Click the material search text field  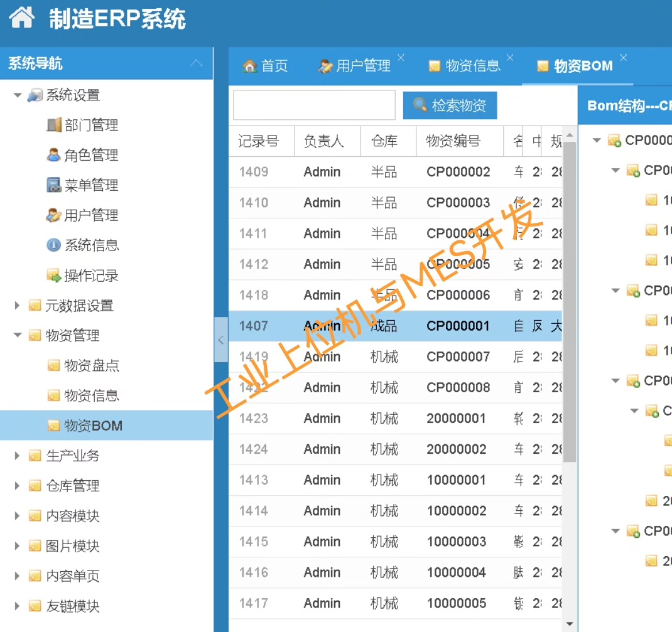(x=314, y=105)
